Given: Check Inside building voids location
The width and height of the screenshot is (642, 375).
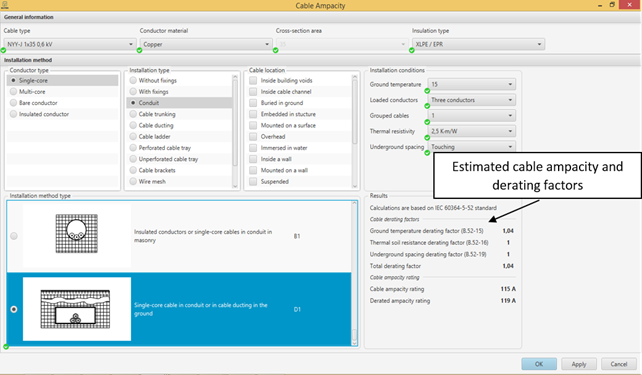Looking at the screenshot, I should [253, 80].
